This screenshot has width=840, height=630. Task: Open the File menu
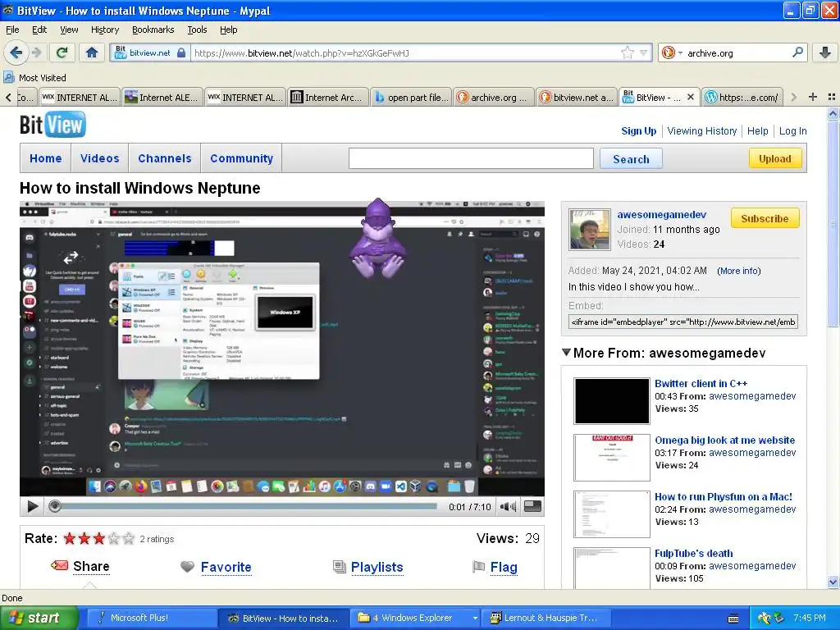tap(12, 30)
